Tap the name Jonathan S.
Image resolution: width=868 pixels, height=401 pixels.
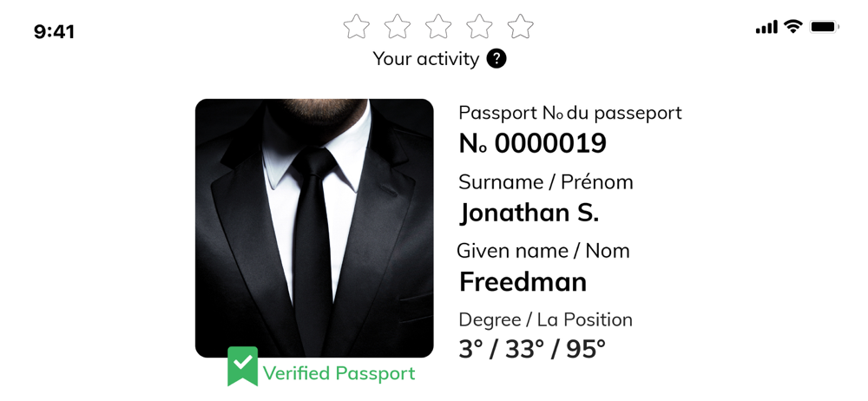pos(529,214)
